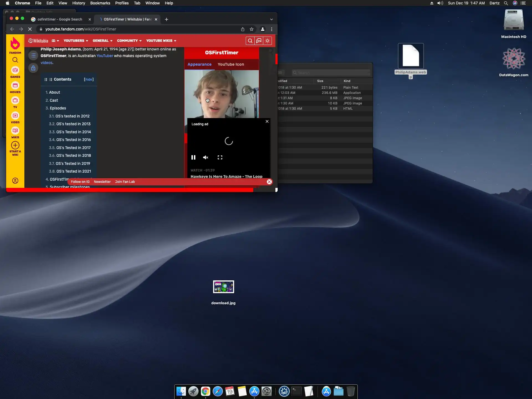Toggle light/dark theme sun icon
This screenshot has height=399, width=532.
click(267, 41)
